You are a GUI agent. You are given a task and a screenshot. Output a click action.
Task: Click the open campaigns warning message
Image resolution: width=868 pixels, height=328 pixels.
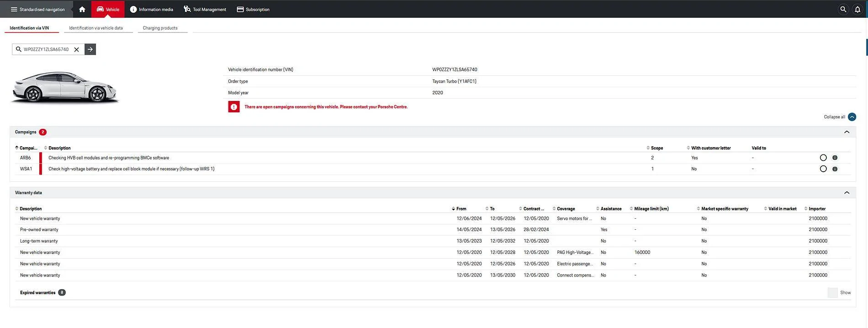coord(326,107)
